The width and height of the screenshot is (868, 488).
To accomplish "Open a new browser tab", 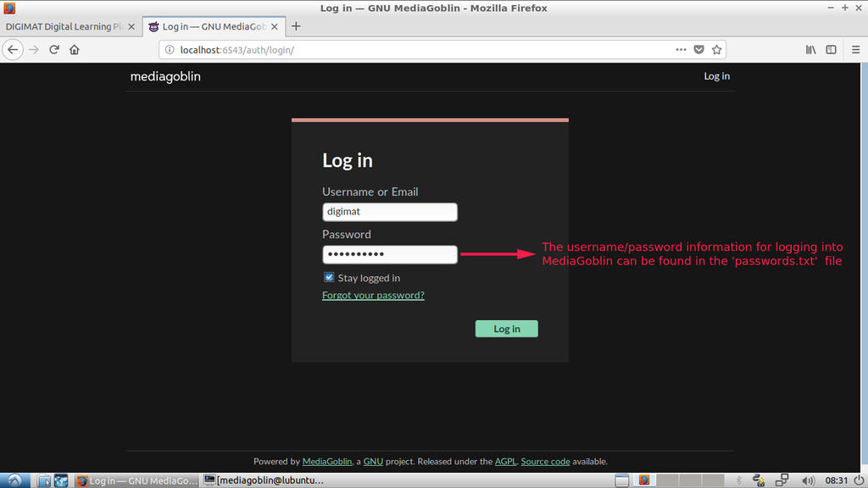I will (296, 26).
